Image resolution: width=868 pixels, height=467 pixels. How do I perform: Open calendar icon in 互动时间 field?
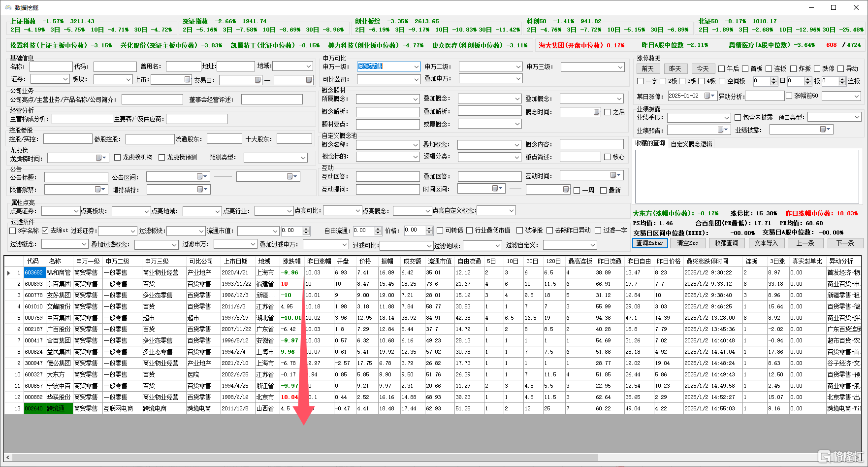[613, 175]
